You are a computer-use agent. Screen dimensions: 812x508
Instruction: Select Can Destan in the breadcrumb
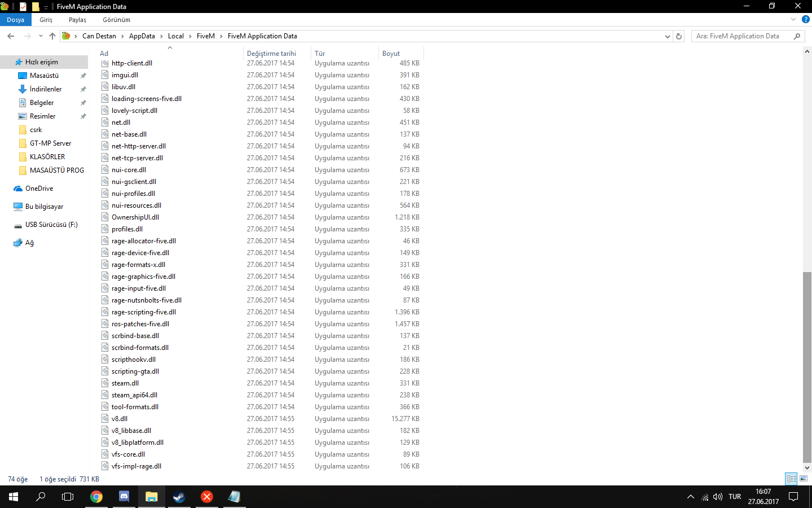(99, 36)
